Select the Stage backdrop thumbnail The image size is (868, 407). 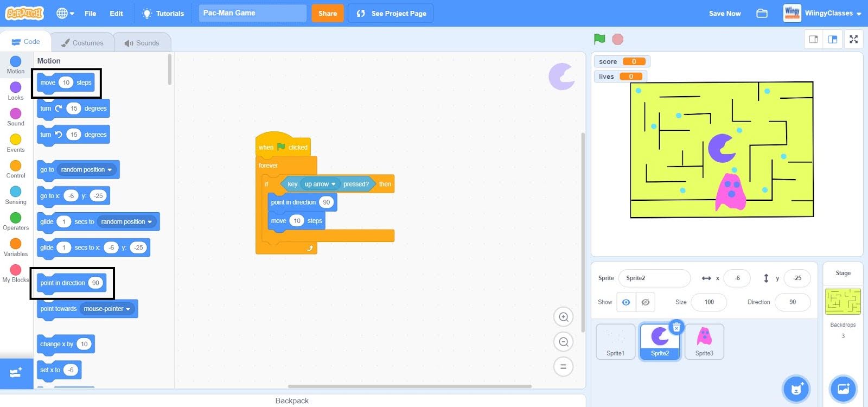click(843, 301)
